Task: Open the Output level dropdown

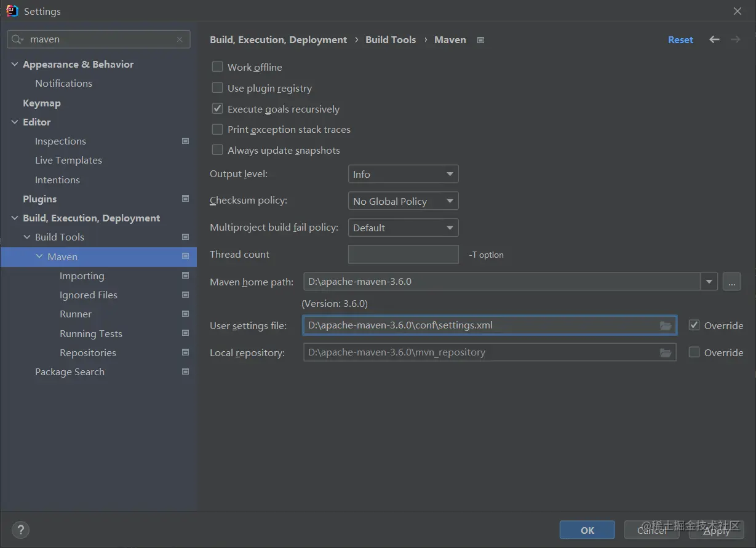Action: [x=404, y=174]
